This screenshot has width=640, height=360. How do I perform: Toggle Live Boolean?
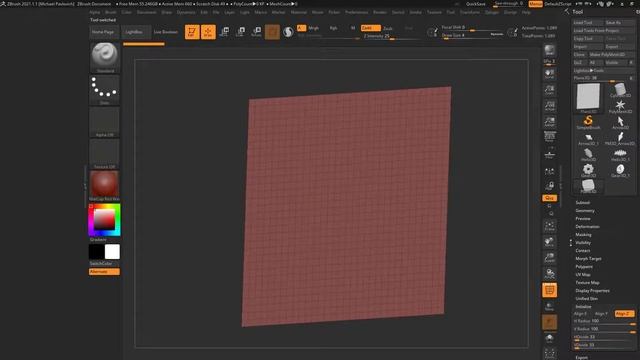(166, 32)
